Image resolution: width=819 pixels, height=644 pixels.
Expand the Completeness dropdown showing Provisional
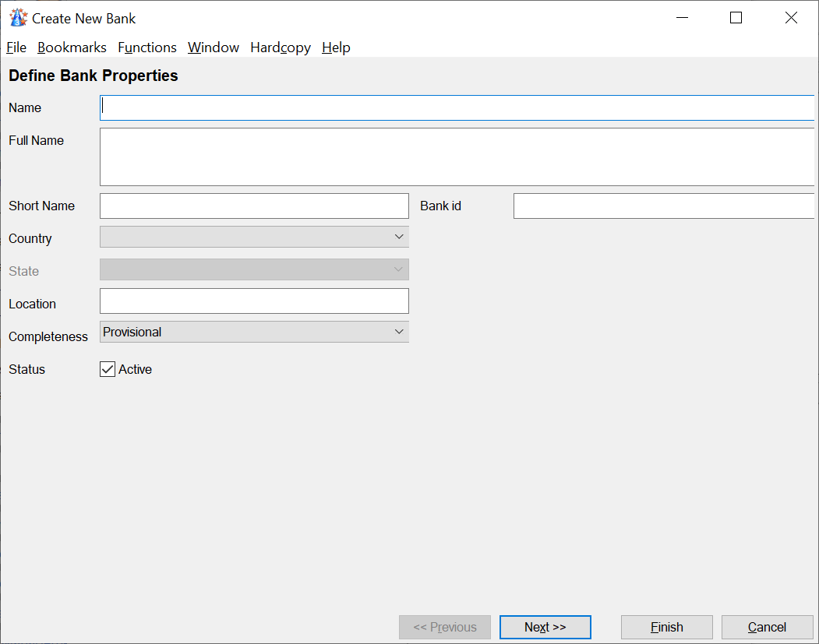tap(254, 332)
